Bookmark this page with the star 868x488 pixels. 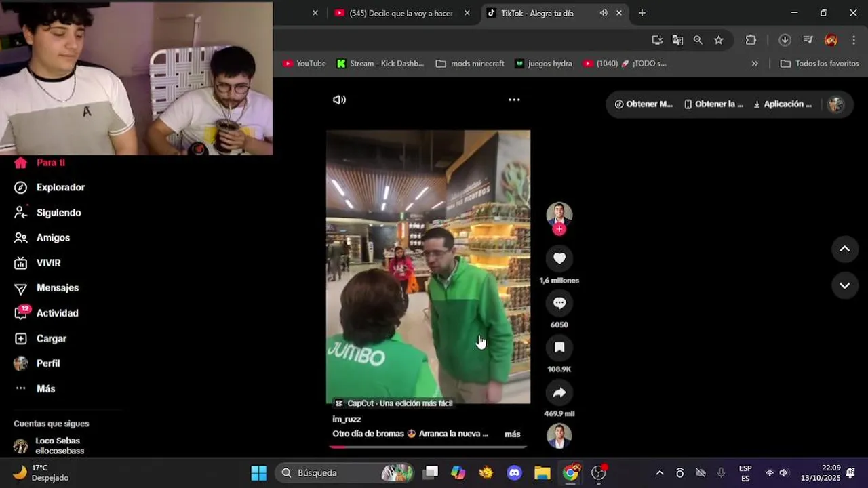point(719,40)
